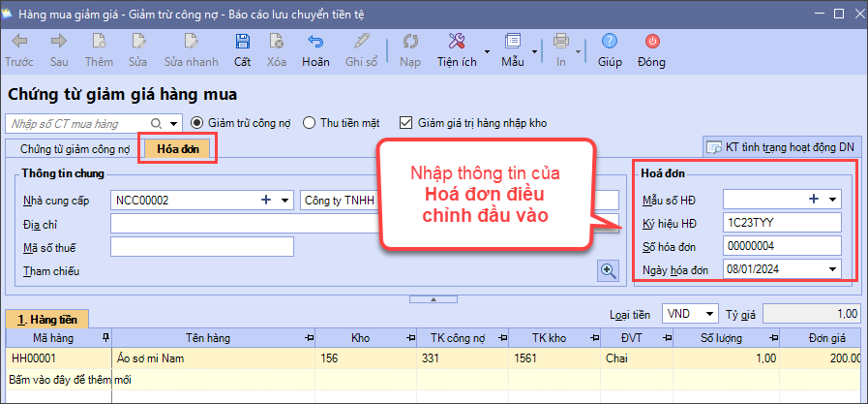Expand the Ngày hóa đơn date dropdown

(832, 269)
